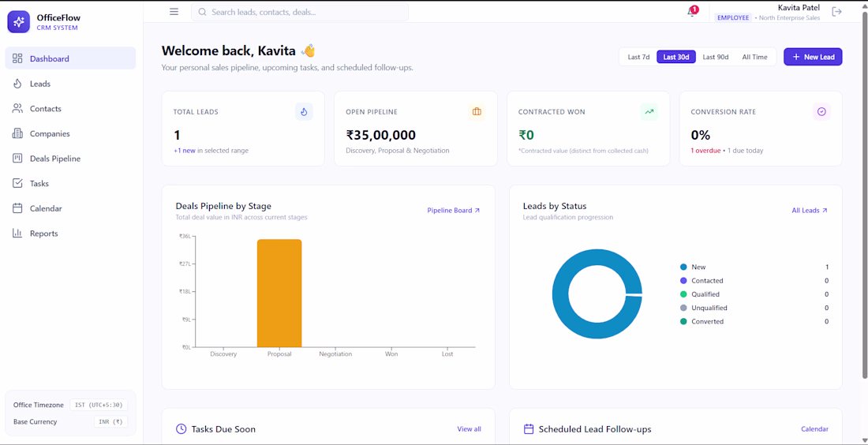Click the OfficeFlow sparkle logo icon
This screenshot has width=868, height=445.
(x=18, y=22)
